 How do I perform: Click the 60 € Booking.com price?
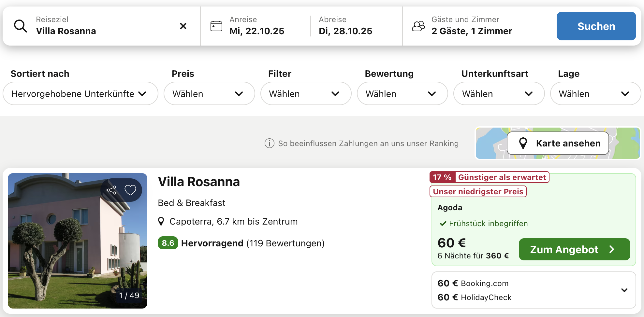point(473,283)
